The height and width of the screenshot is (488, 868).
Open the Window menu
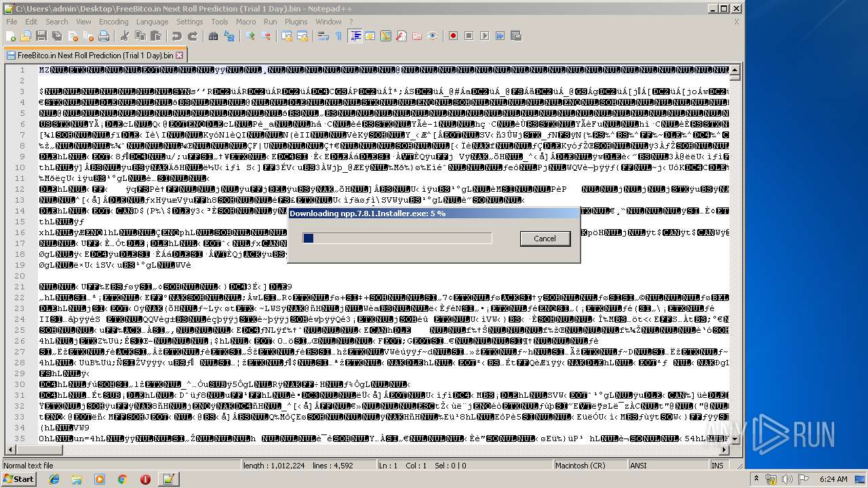pos(328,22)
